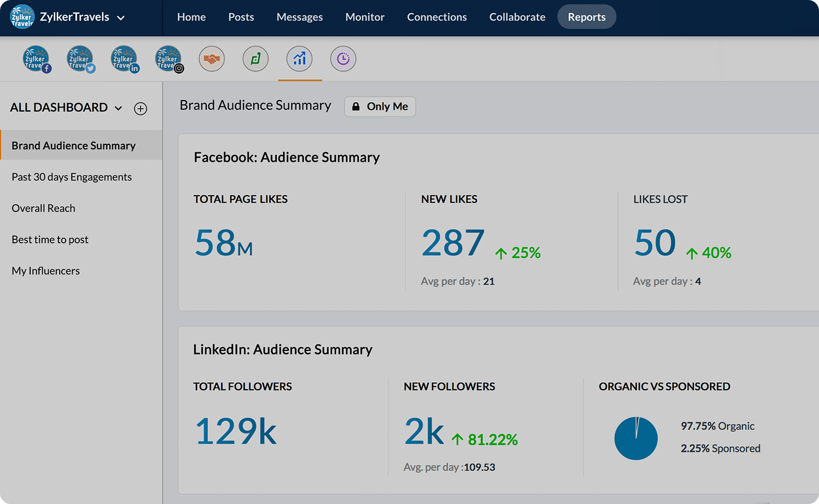Click the LIKES LOST label

[660, 199]
